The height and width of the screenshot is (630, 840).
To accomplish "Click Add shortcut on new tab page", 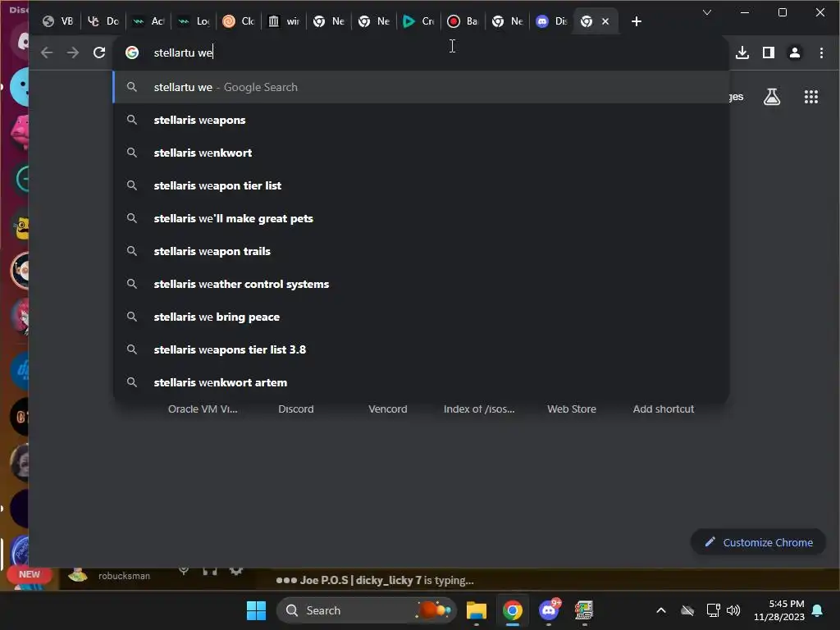I will point(663,409).
